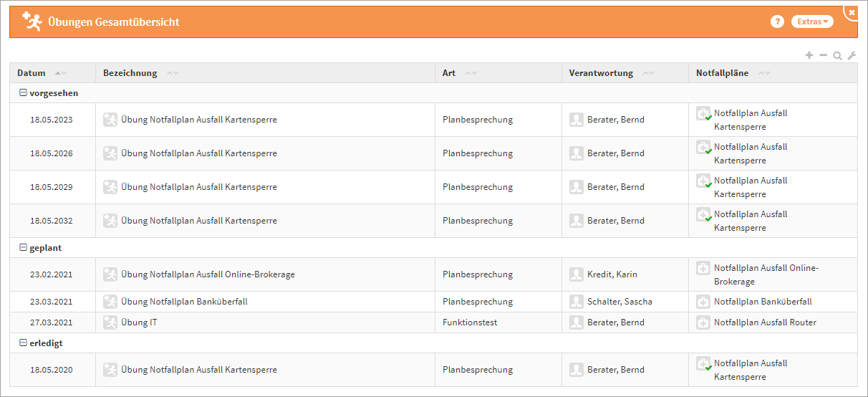The width and height of the screenshot is (868, 397).
Task: Open table settings wrench icon
Action: coord(852,55)
